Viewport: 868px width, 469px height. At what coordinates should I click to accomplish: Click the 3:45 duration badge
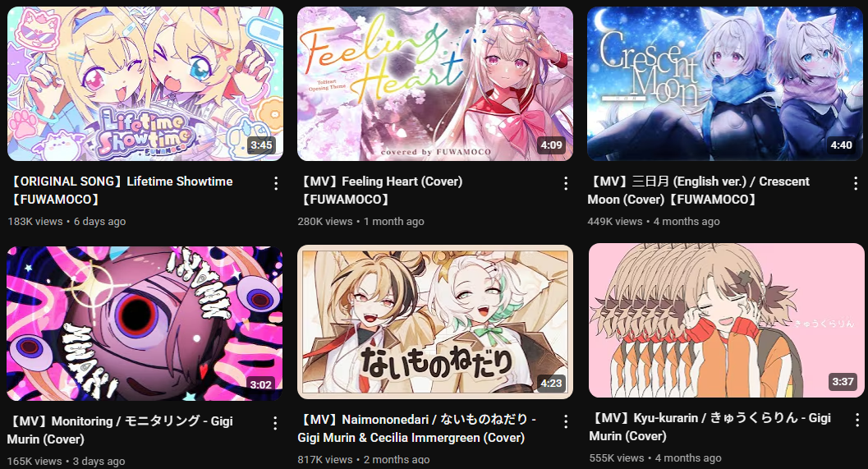tap(261, 145)
